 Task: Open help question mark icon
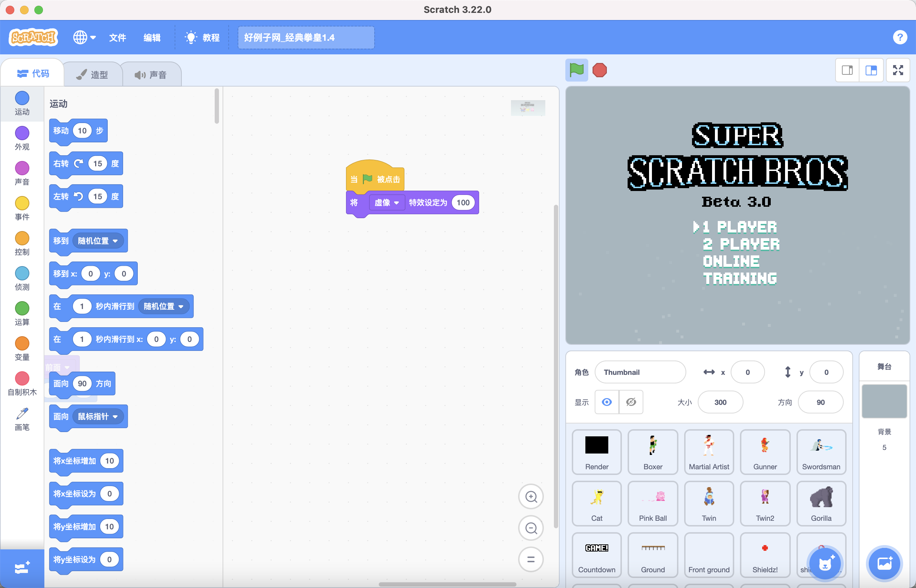(x=900, y=38)
